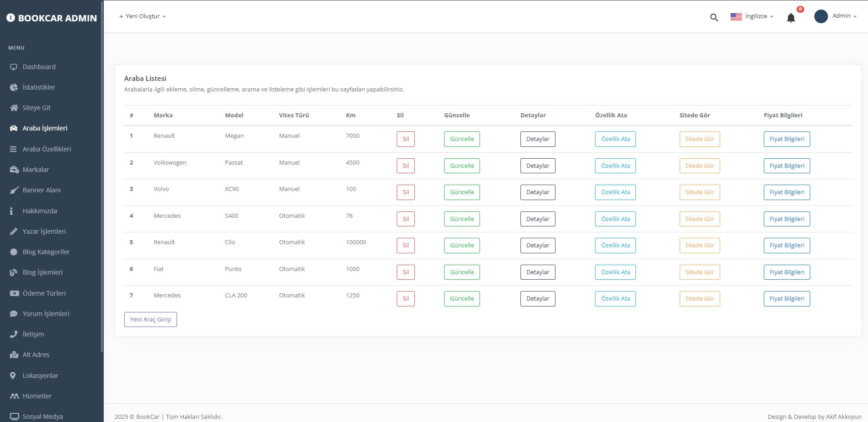868x422 pixels.
Task: Open İstatistikler via its chart icon
Action: point(14,87)
